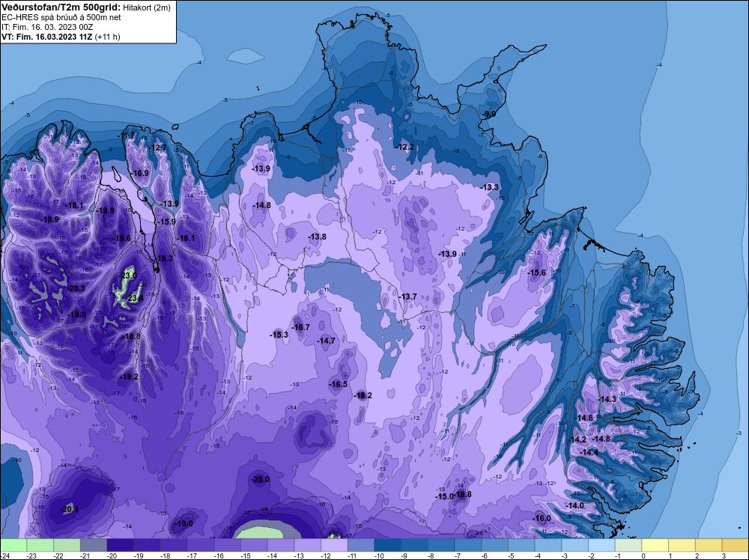Click the -16.9 temperature label
This screenshot has width=749, height=560.
pyautogui.click(x=139, y=173)
